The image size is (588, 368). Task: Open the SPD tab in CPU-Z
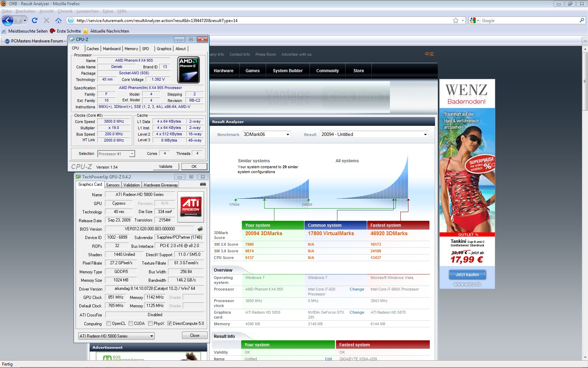pos(146,49)
